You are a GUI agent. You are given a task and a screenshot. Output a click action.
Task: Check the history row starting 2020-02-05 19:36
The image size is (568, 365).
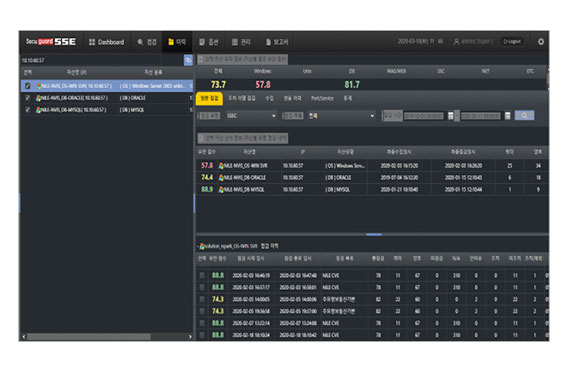click(202, 311)
